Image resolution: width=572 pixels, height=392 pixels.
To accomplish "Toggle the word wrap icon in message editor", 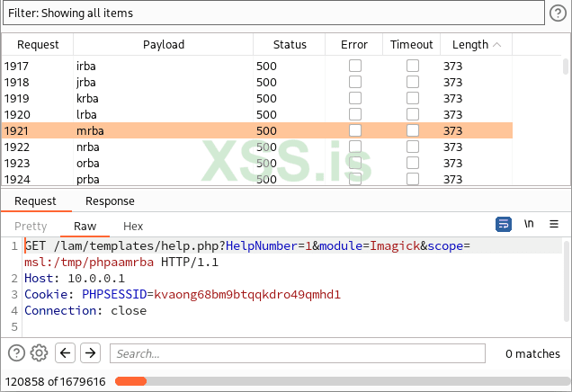I will click(x=504, y=224).
